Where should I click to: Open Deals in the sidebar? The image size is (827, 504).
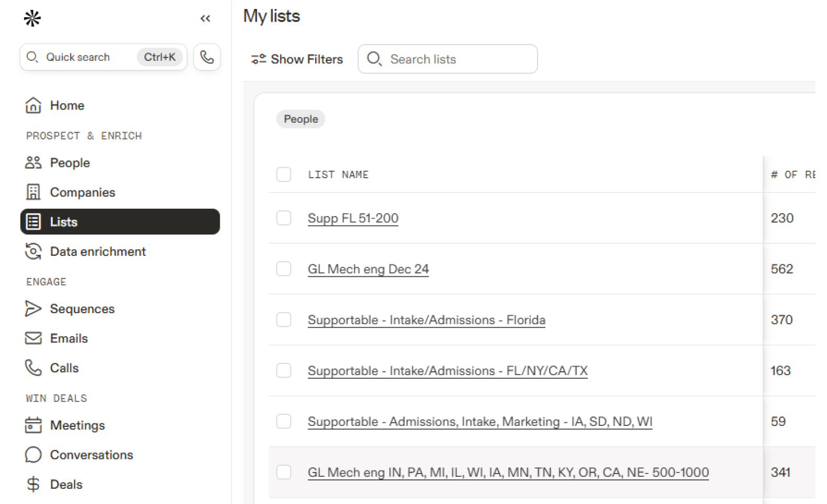pos(66,485)
